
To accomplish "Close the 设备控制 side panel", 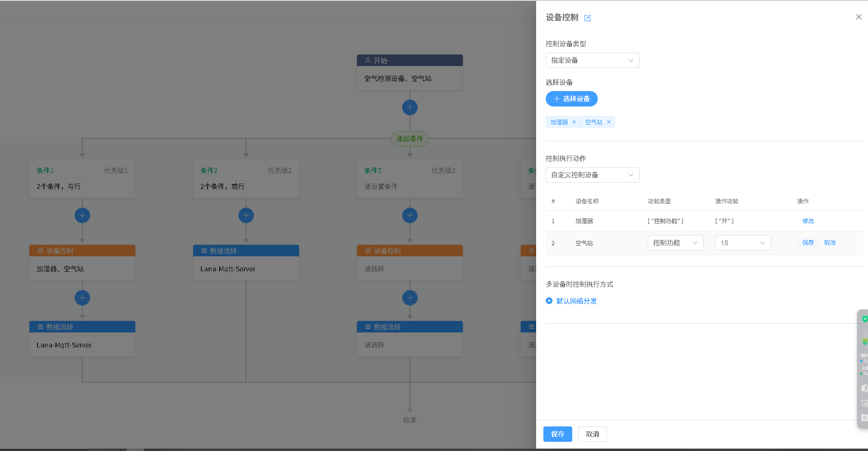I will (x=858, y=17).
